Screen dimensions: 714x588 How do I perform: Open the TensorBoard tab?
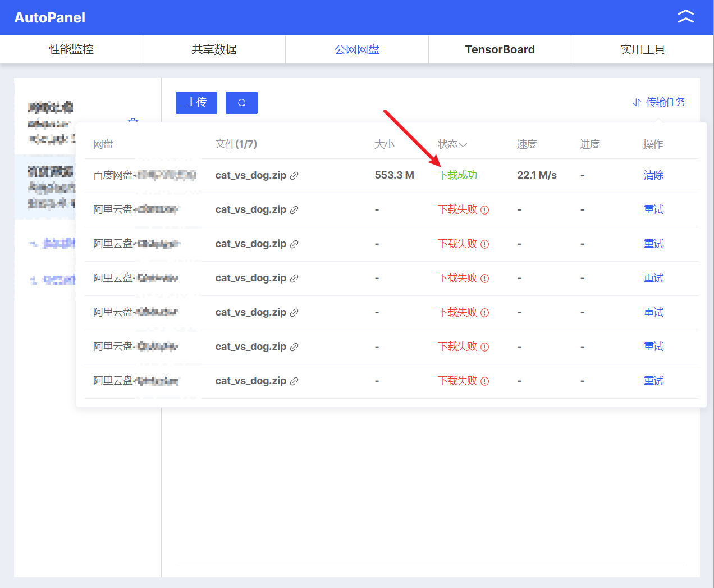(500, 49)
